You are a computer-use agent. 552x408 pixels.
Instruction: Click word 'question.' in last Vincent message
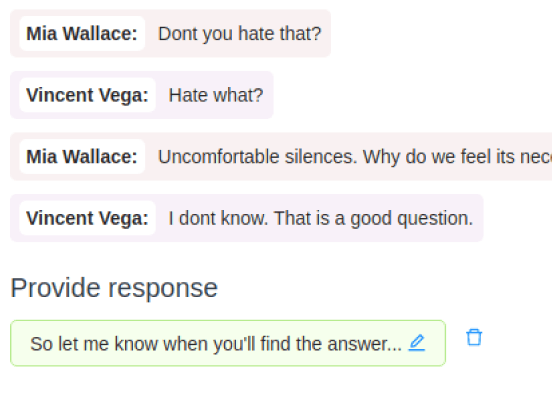coord(435,219)
